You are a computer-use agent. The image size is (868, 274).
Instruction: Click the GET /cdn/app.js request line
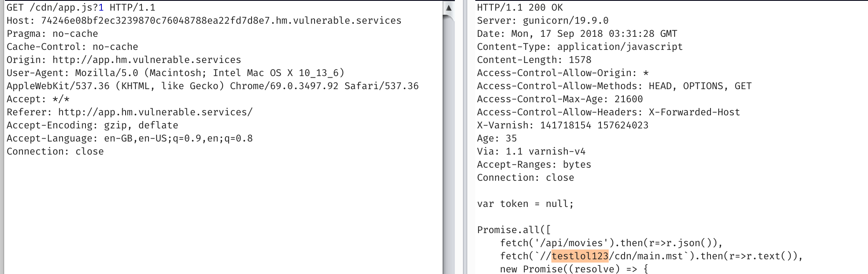coord(81,8)
